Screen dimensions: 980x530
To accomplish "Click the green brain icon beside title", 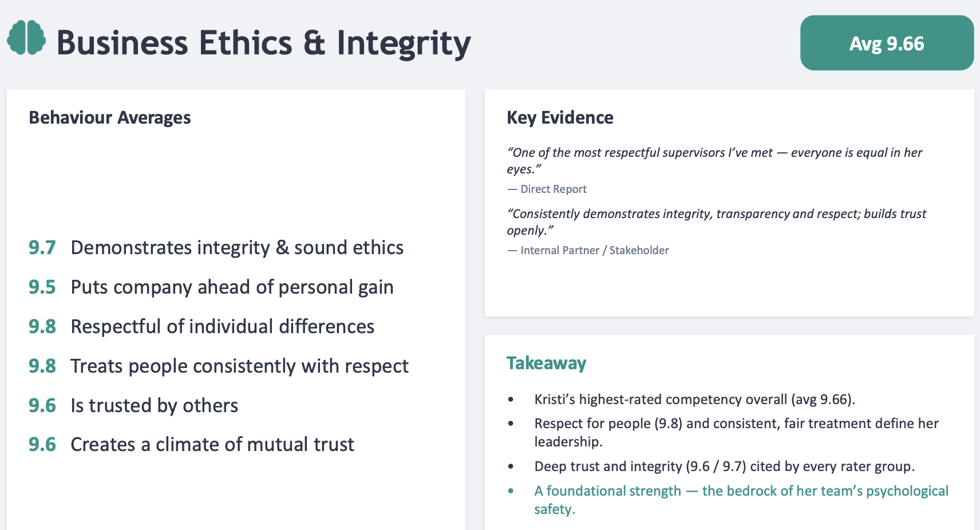I will 26,38.
